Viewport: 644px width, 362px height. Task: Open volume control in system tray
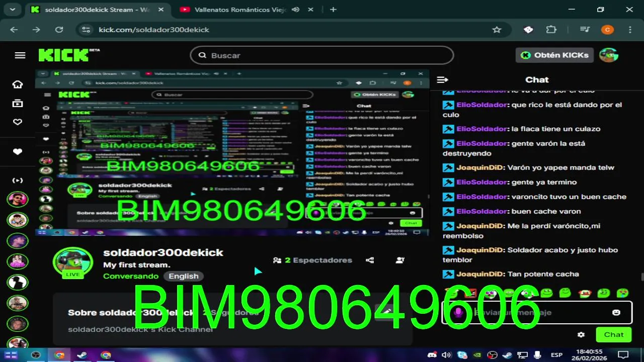point(446,355)
